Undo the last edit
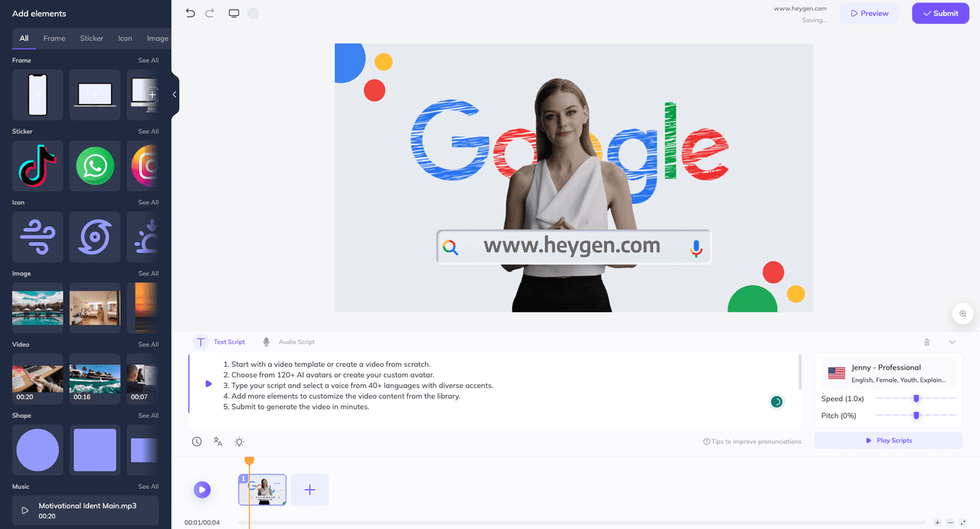 pyautogui.click(x=191, y=13)
